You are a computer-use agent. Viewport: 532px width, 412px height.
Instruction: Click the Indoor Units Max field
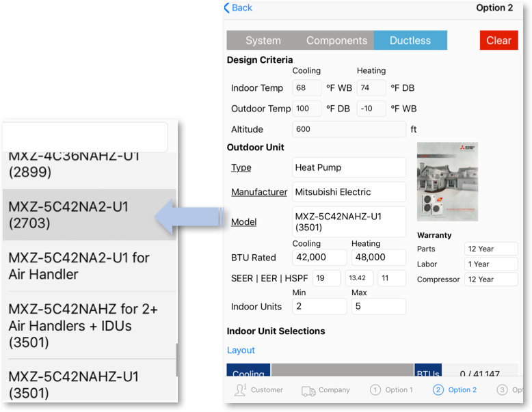tap(378, 307)
